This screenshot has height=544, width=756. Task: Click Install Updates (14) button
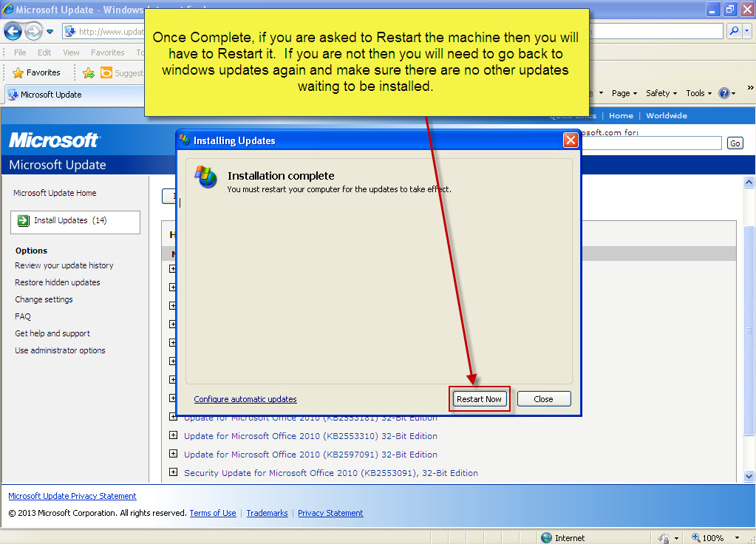coord(75,222)
